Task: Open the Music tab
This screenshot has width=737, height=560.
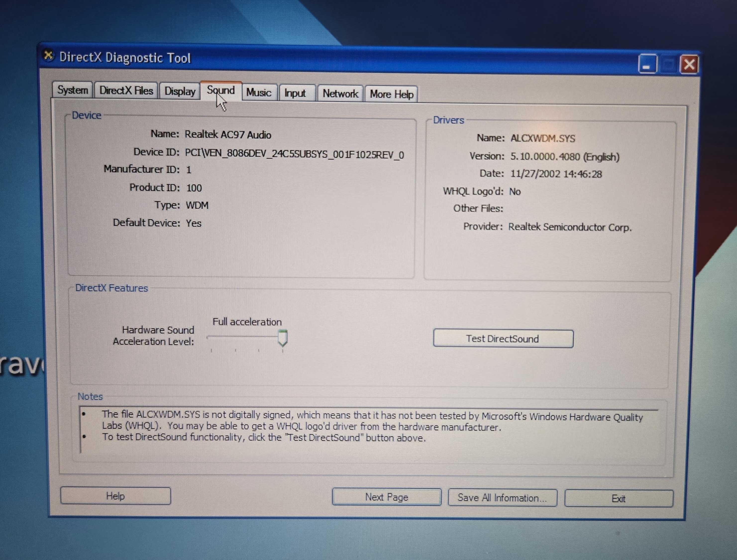Action: pyautogui.click(x=259, y=92)
